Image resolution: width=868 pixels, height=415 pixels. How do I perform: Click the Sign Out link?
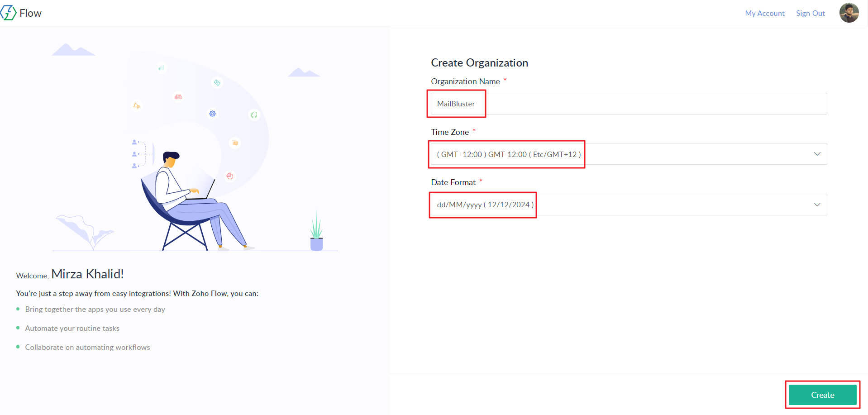coord(810,13)
